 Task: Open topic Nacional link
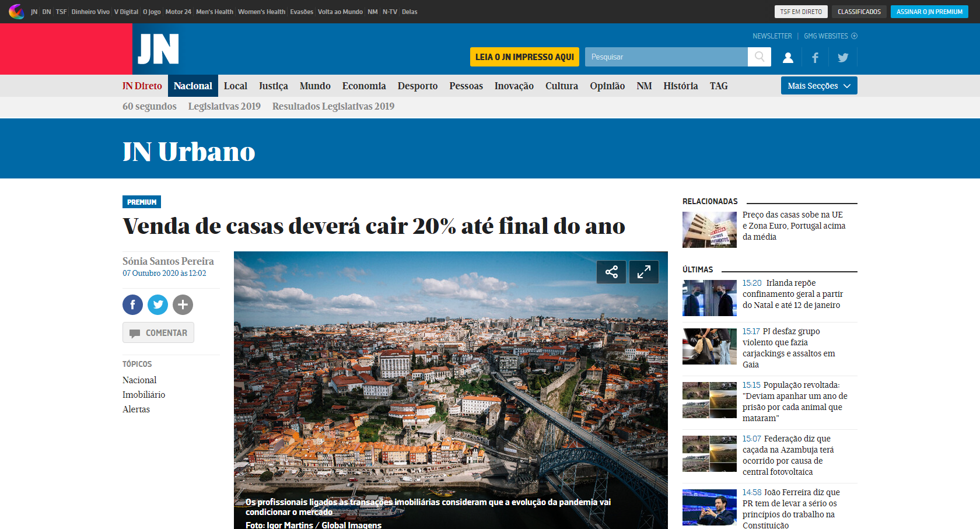point(139,380)
